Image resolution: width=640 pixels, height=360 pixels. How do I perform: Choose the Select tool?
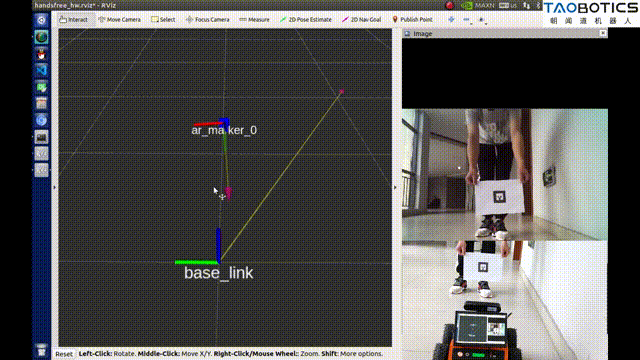tap(163, 19)
